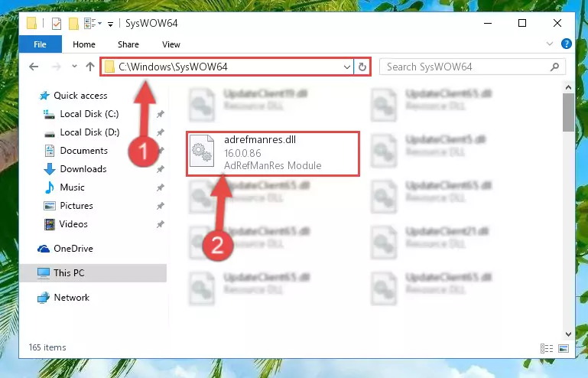The width and height of the screenshot is (588, 378).
Task: Go forward with the right arrow
Action: point(57,67)
